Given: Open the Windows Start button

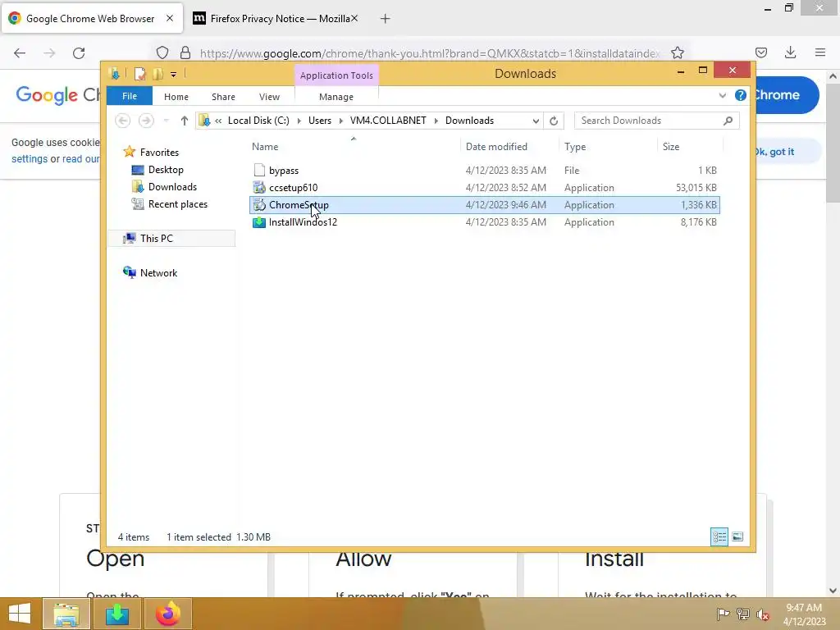Looking at the screenshot, I should [x=20, y=614].
